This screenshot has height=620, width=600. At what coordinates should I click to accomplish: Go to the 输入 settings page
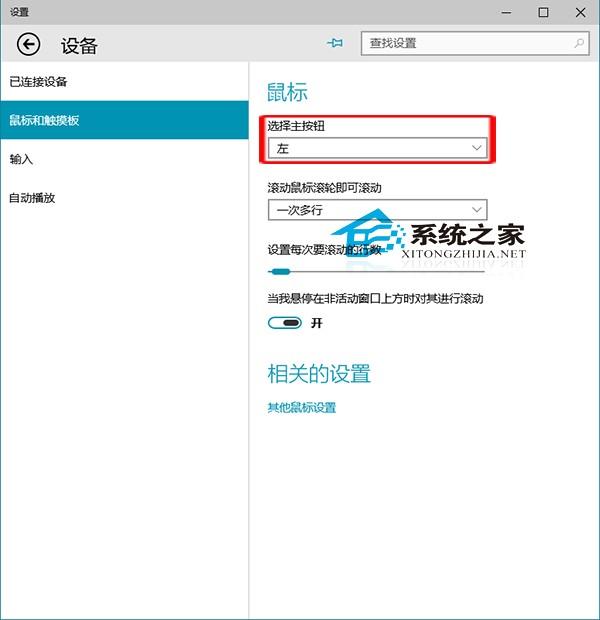pyautogui.click(x=21, y=159)
